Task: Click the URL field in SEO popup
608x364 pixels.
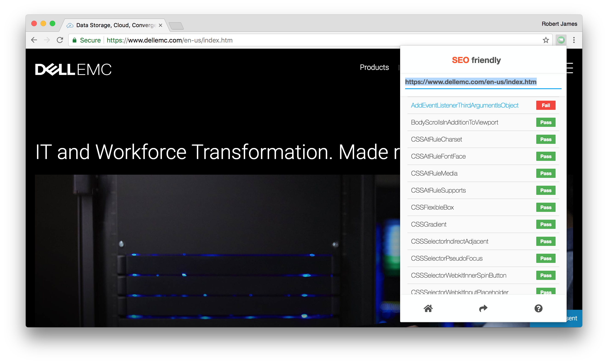Action: coord(470,82)
